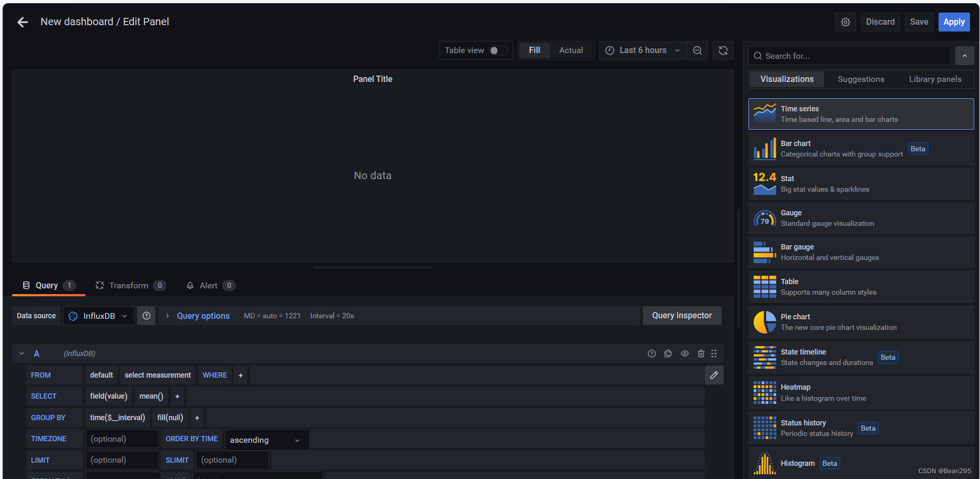Click the fill(null) segment
Viewport: 980px width, 479px height.
[170, 418]
